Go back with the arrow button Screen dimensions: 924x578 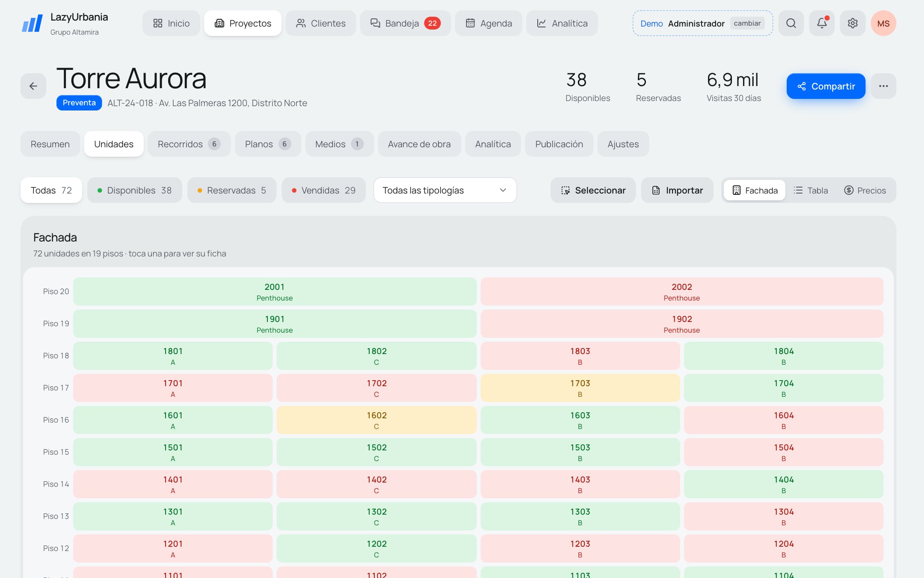33,86
